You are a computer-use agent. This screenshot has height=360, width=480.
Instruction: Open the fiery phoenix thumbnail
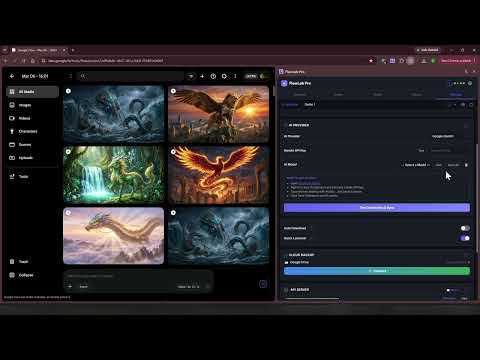pyautogui.click(x=219, y=175)
